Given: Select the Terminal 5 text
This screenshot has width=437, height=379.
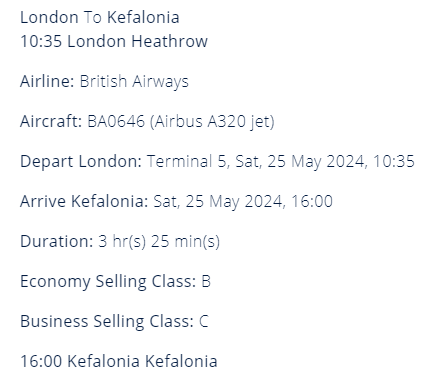Looking at the screenshot, I should pos(188,161).
